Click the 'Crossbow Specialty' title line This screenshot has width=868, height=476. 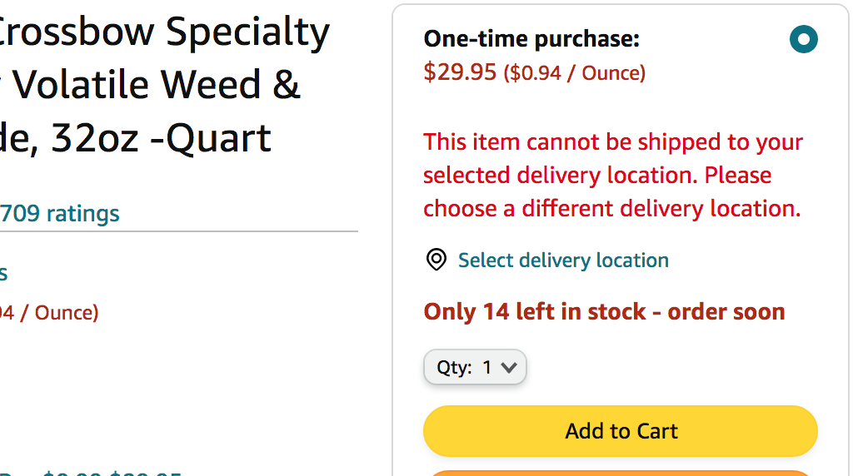click(164, 31)
